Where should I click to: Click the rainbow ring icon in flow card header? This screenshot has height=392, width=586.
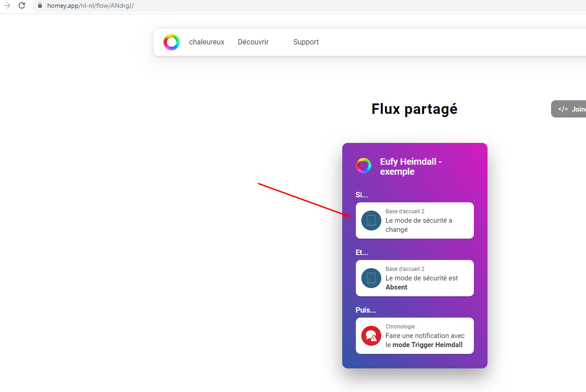[x=364, y=166]
